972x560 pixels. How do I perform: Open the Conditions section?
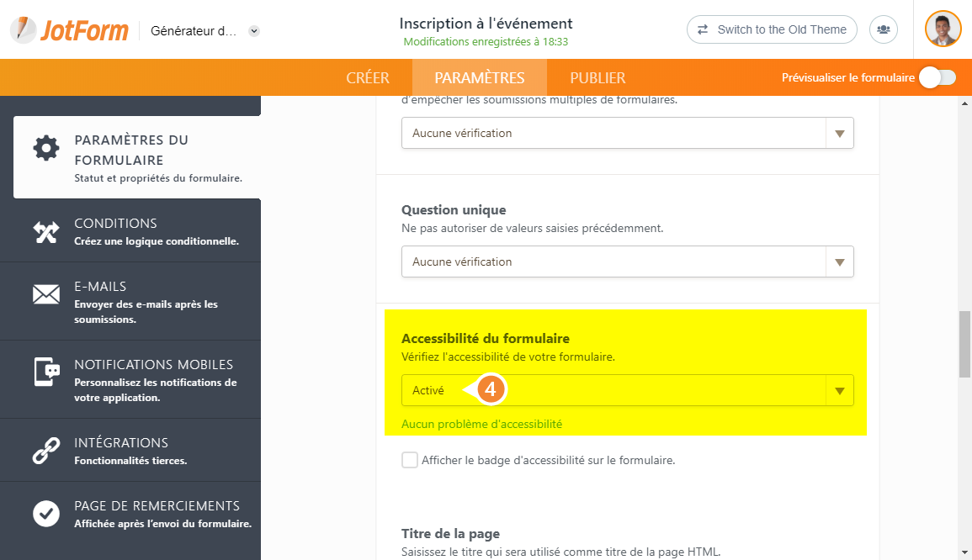130,231
